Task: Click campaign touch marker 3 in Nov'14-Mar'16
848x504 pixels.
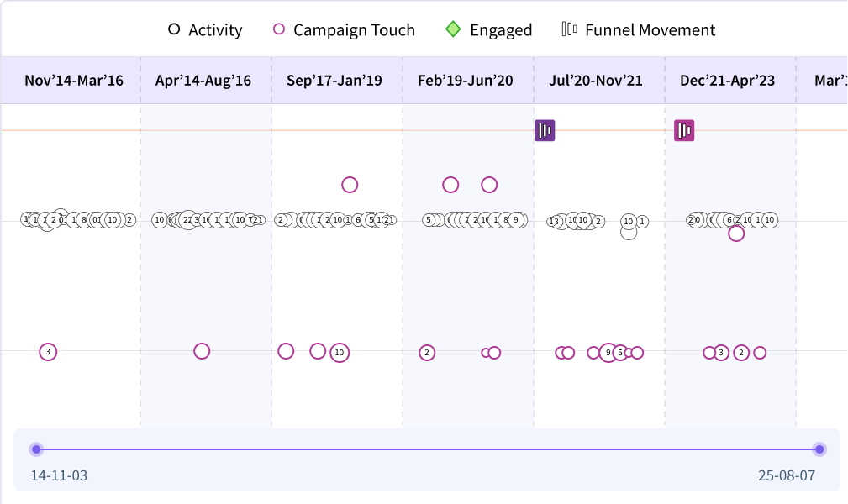Action: pos(48,352)
